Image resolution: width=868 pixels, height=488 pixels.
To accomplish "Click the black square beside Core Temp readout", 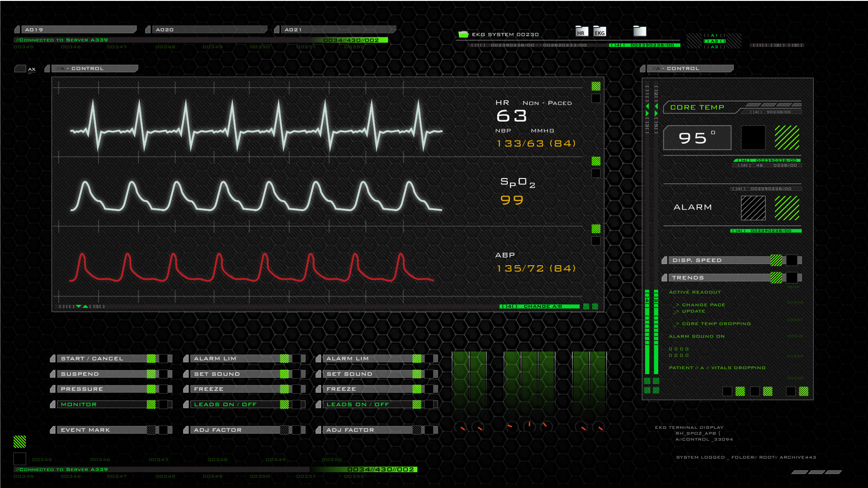I will 753,138.
